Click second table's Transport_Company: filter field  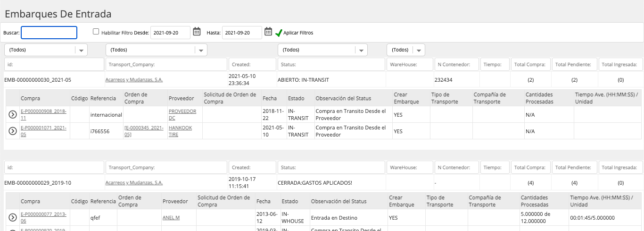pyautogui.click(x=166, y=167)
